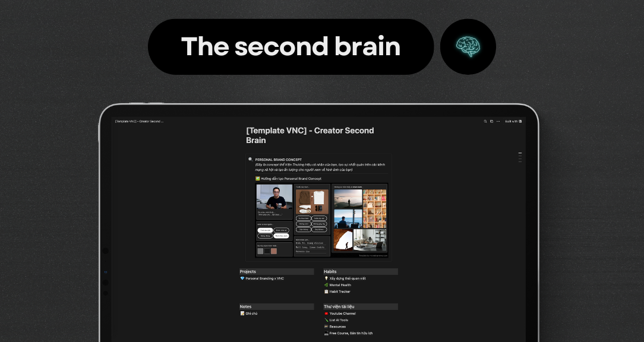
Task: Open the Habit Tracker page
Action: coord(340,292)
